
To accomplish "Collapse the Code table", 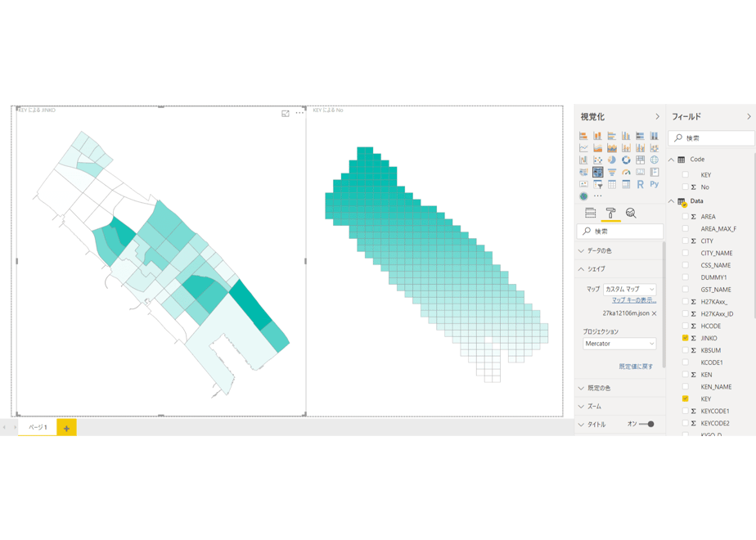I will point(671,159).
